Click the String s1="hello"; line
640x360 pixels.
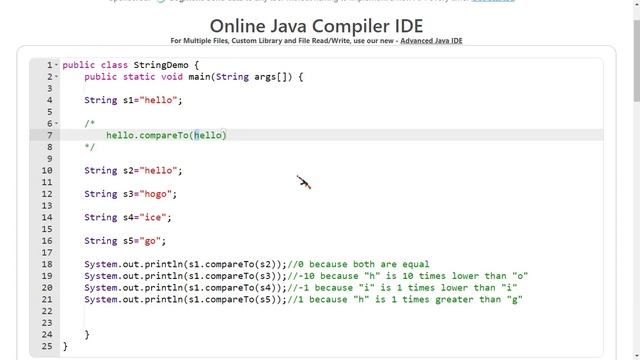133,100
